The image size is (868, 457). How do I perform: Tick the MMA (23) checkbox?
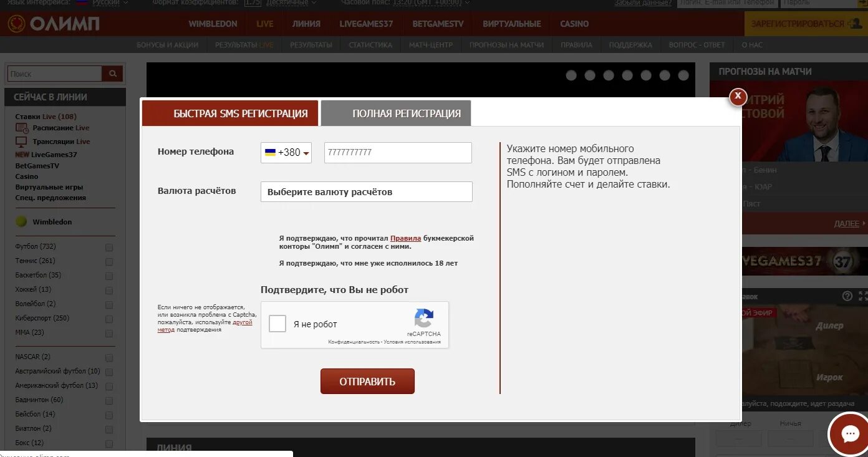(x=109, y=334)
